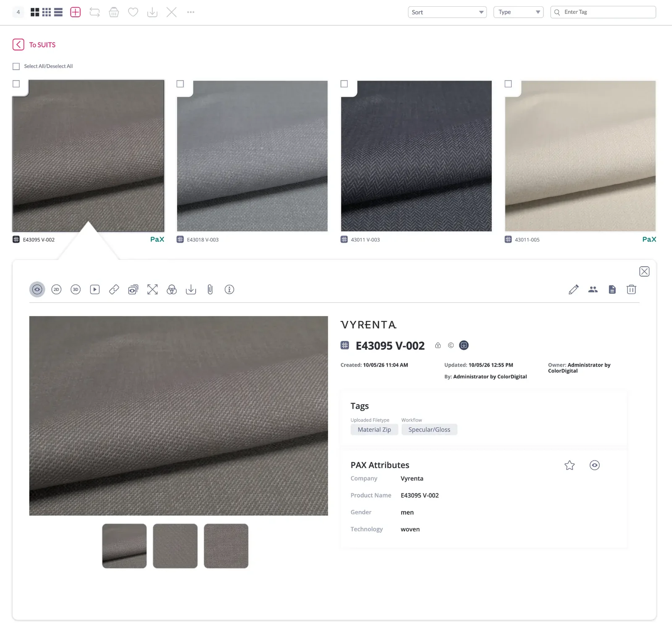The height and width of the screenshot is (629, 672).
Task: Click the document icon next to trash
Action: (612, 289)
